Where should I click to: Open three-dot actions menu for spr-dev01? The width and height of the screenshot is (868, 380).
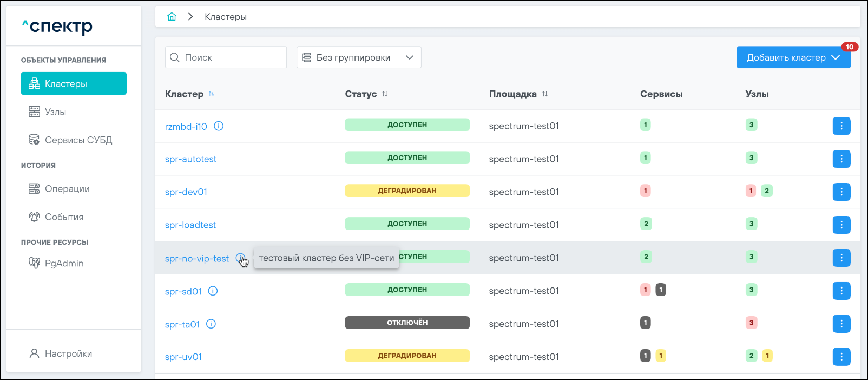[x=841, y=192]
